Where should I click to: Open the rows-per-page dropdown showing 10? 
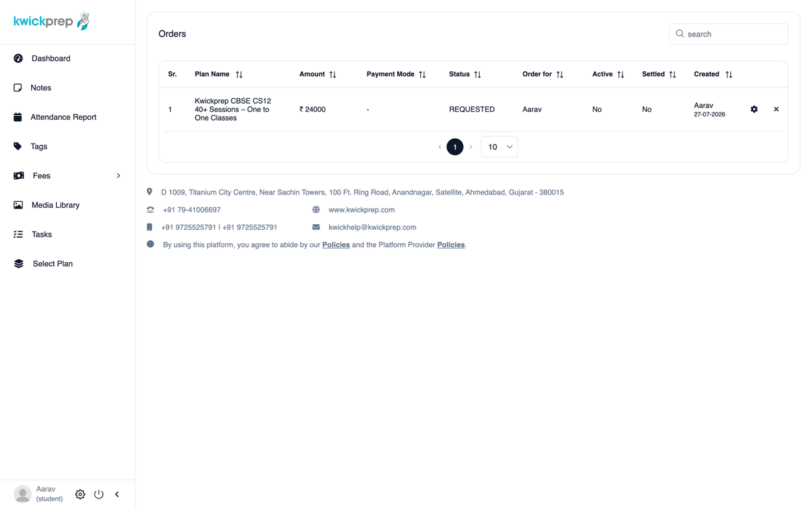(499, 147)
